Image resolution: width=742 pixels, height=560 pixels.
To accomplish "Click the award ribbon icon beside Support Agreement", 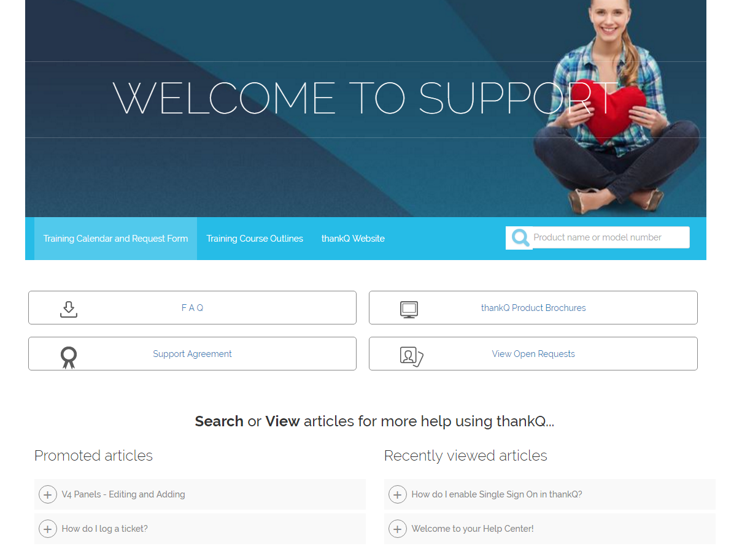I will click(69, 356).
